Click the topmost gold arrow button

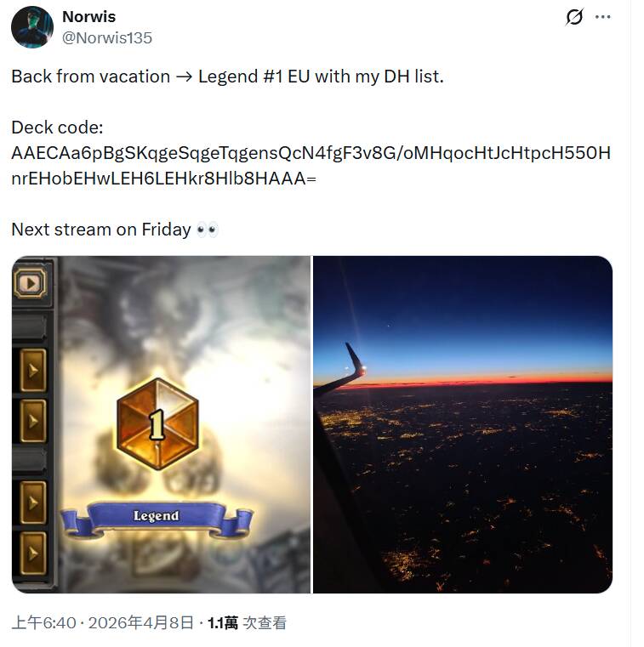pos(33,370)
